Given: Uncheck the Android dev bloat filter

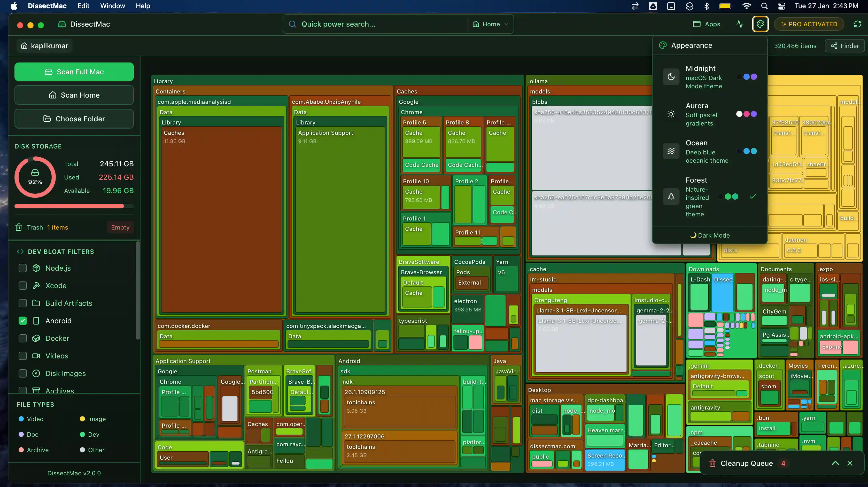Looking at the screenshot, I should coord(22,321).
